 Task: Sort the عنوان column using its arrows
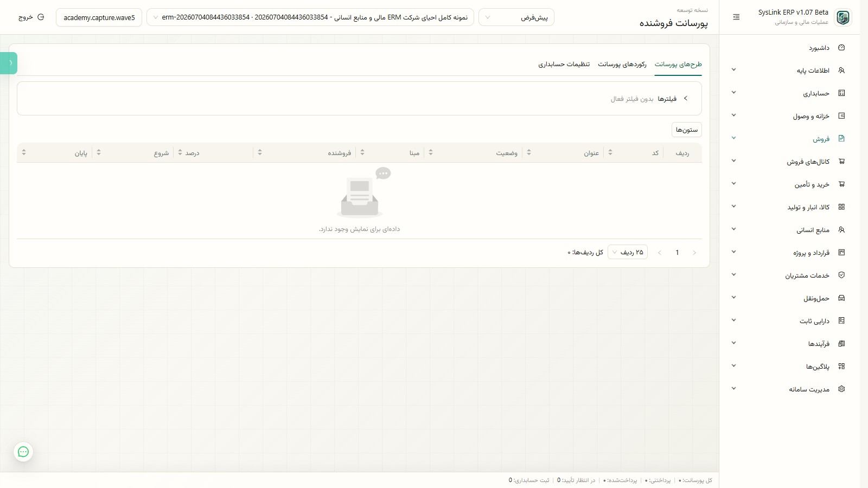529,153
